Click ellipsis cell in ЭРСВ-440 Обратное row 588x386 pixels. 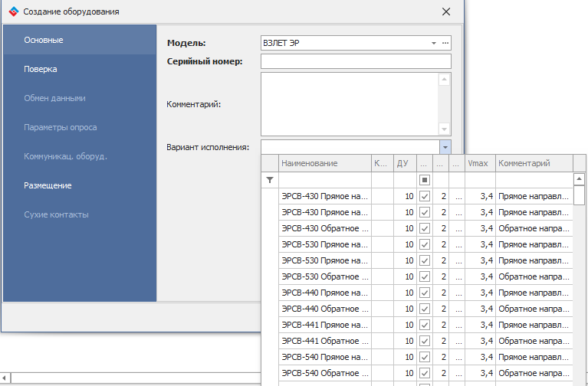[x=458, y=309]
